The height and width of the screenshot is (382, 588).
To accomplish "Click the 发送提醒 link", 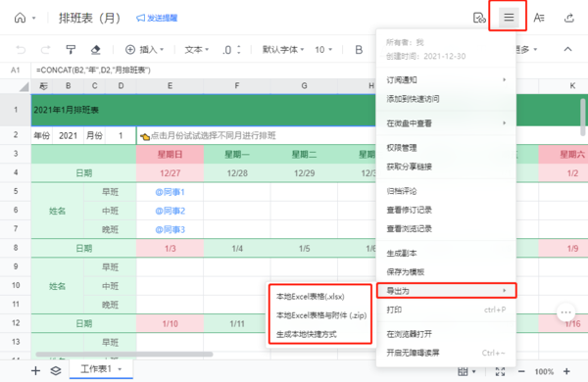I will 157,18.
